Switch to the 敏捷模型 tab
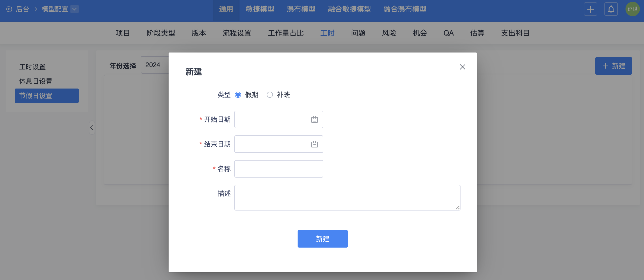This screenshot has height=280, width=644. (x=260, y=9)
